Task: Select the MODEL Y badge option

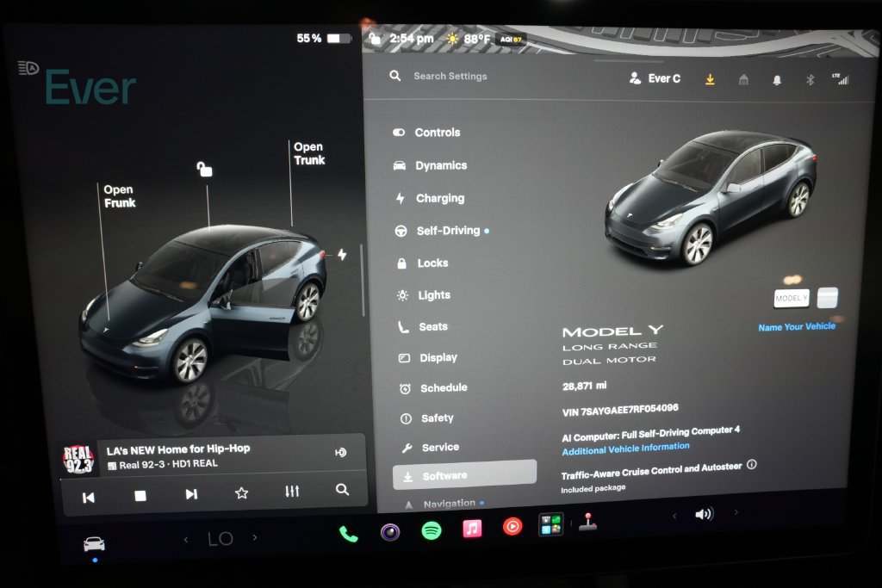Action: pos(792,299)
